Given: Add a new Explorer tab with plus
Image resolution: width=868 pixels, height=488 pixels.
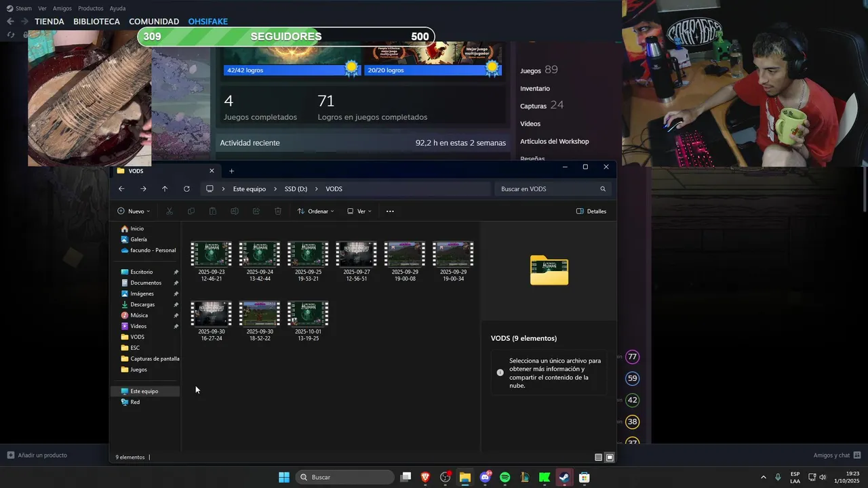Looking at the screenshot, I should point(231,171).
